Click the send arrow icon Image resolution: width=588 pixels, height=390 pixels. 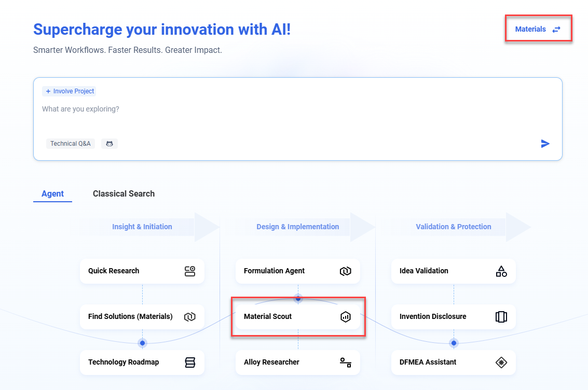[545, 144]
